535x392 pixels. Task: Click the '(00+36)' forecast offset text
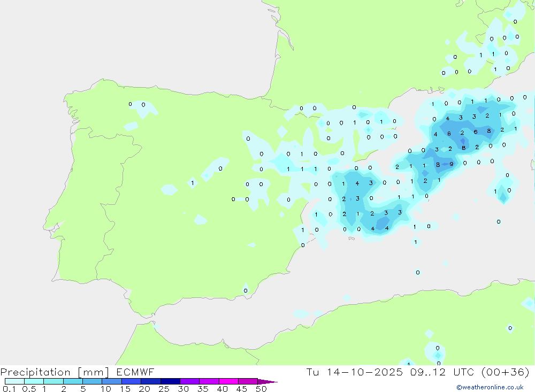coord(506,372)
